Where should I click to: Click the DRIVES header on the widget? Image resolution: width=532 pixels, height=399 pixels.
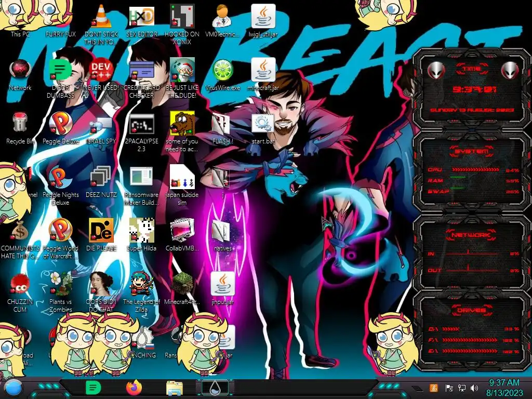[x=472, y=310]
